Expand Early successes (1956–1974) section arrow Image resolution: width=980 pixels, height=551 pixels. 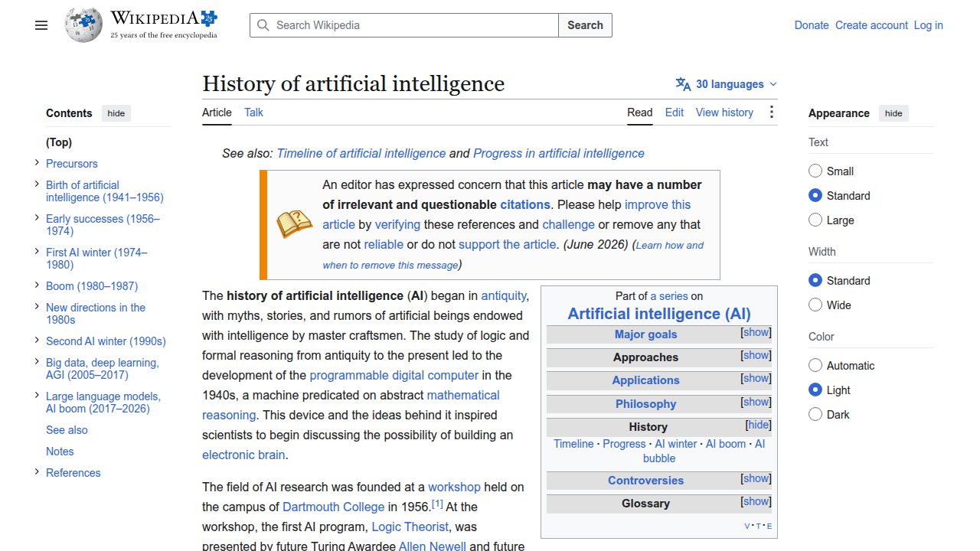[x=37, y=217]
